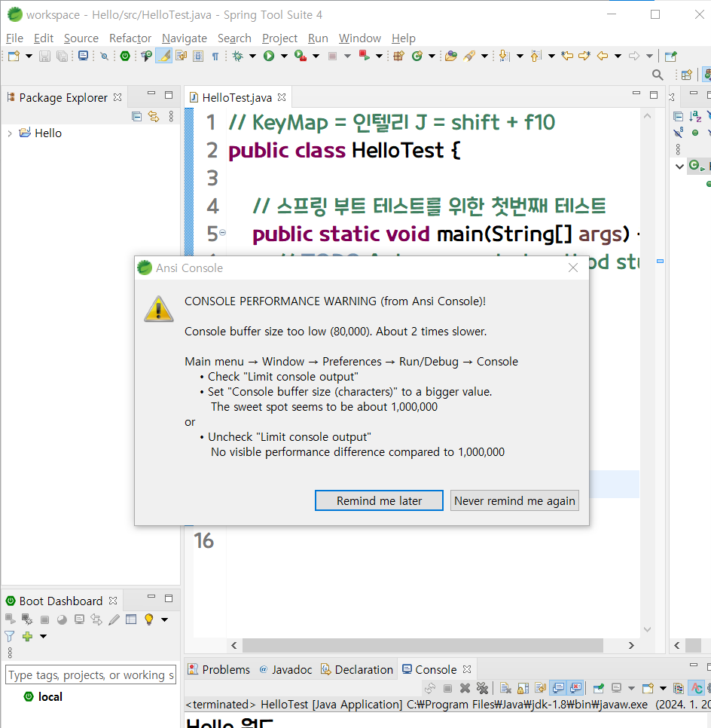The width and height of the screenshot is (711, 728).
Task: Click the Pin Editor icon
Action: pos(670,57)
